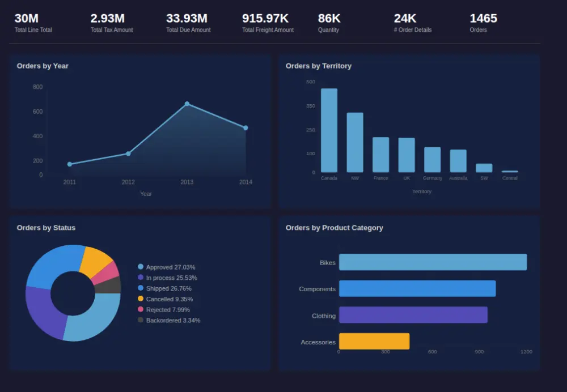Click the Canada x-axis label

329,178
